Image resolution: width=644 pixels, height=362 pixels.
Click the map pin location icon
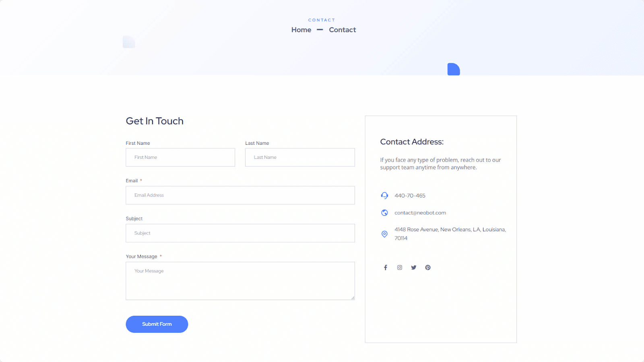click(x=384, y=234)
